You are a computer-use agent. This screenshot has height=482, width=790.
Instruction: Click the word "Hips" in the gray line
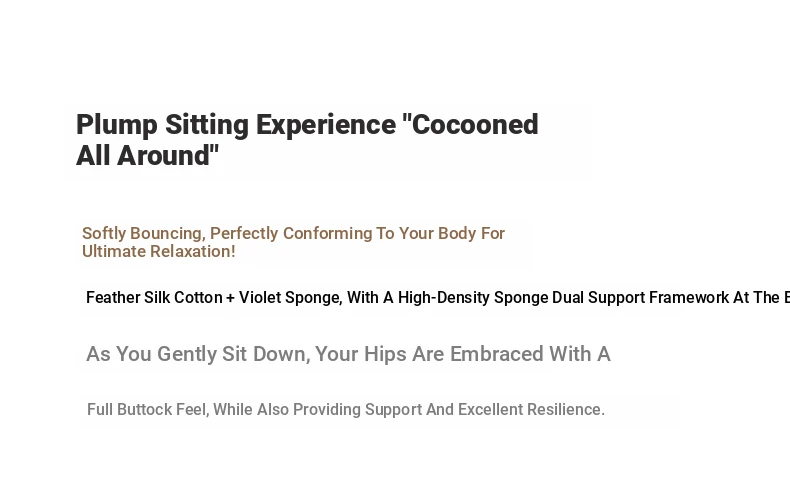coord(382,354)
